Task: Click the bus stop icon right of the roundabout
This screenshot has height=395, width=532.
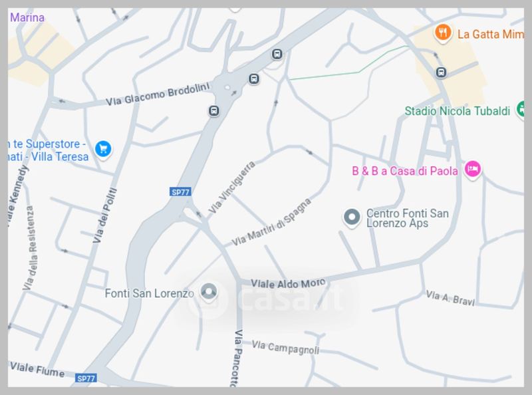Action: 254,79
